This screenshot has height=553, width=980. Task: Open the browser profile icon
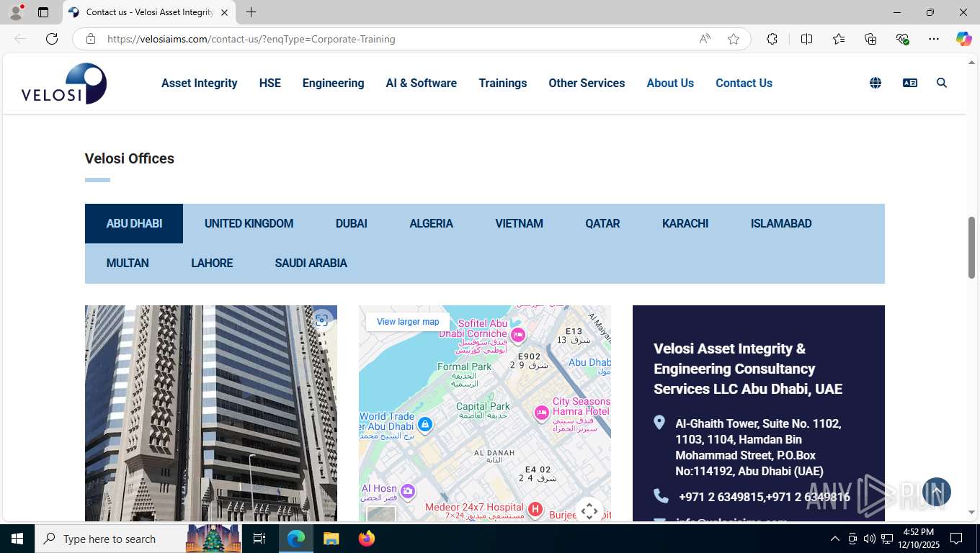16,12
